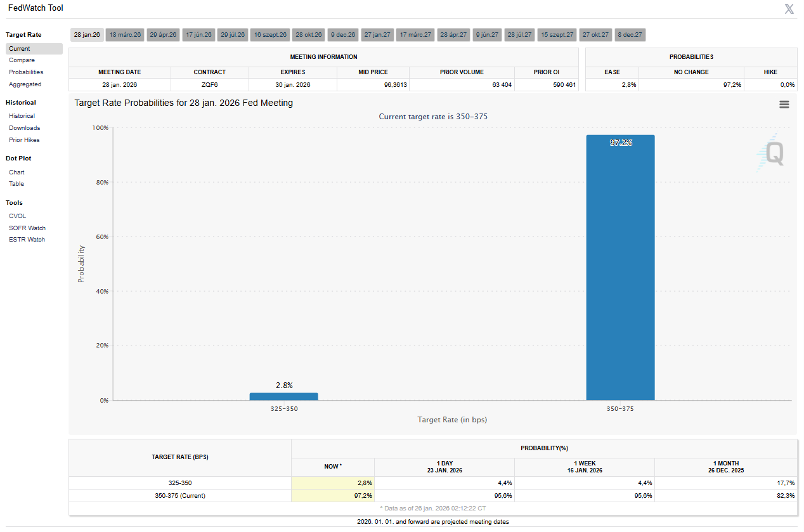Choose the 16 szept.26 meeting tab
The image size is (804, 532).
click(x=271, y=35)
